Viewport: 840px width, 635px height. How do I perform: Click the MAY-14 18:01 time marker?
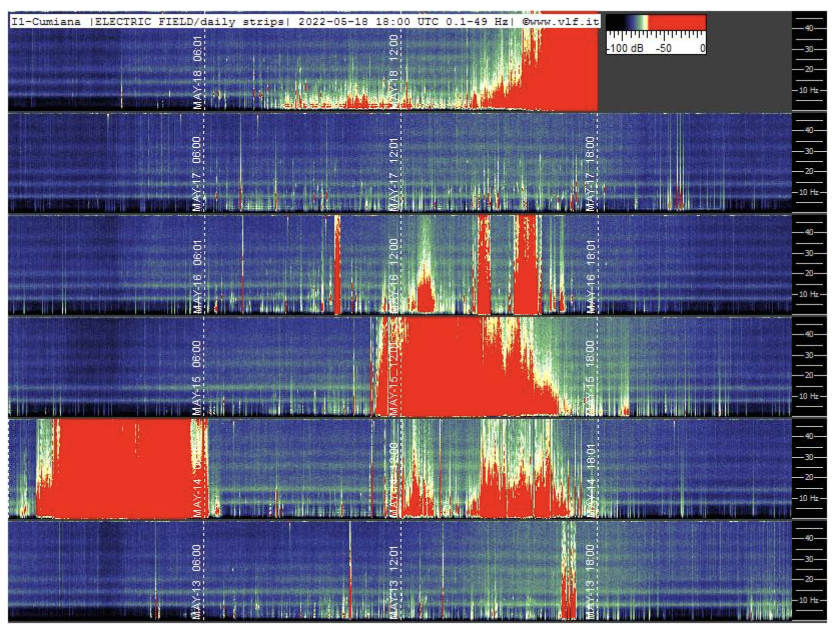(x=590, y=480)
